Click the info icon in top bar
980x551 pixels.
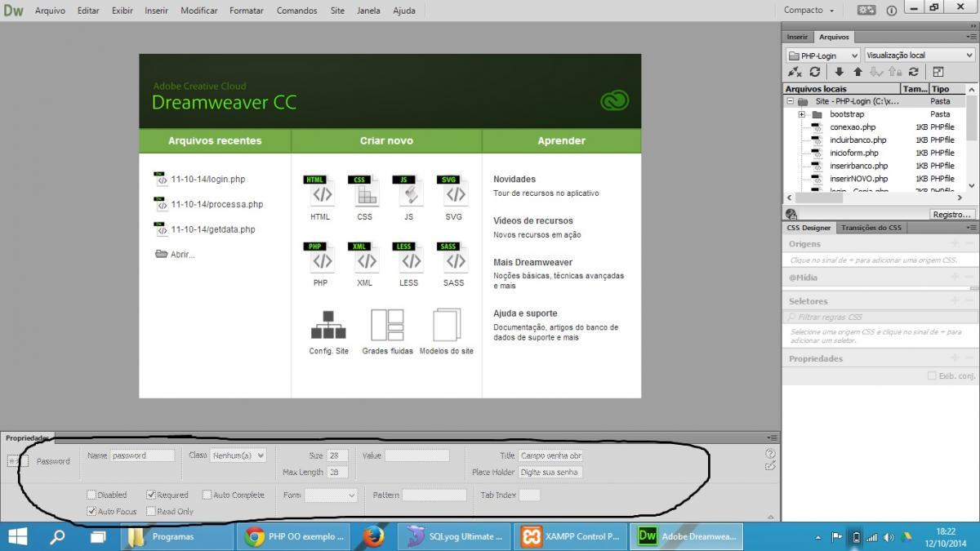[891, 11]
